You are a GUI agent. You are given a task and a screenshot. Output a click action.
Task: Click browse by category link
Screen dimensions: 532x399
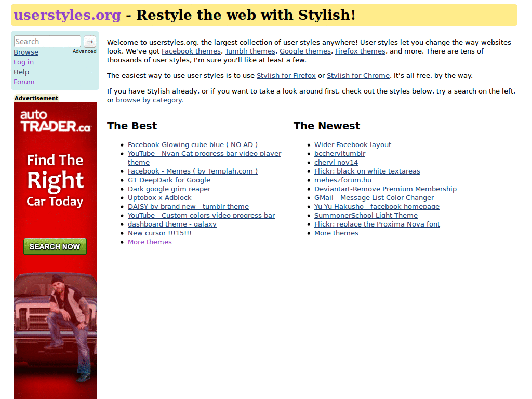[x=149, y=100]
